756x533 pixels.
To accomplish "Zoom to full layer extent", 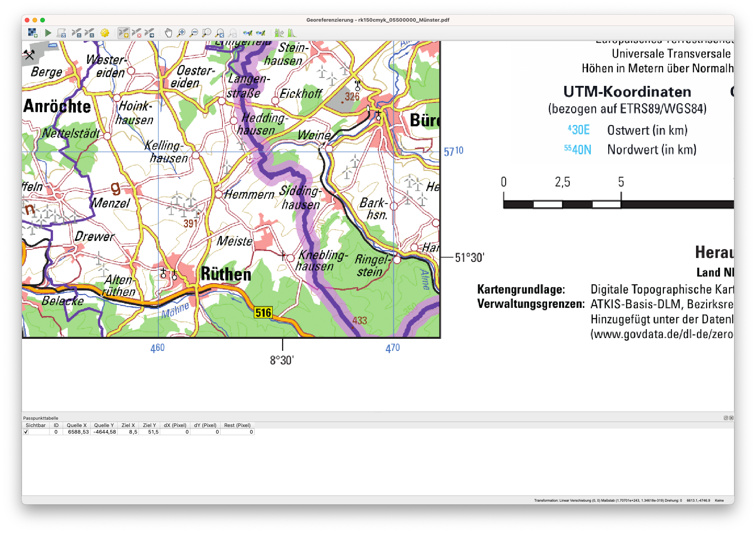I will (x=207, y=33).
